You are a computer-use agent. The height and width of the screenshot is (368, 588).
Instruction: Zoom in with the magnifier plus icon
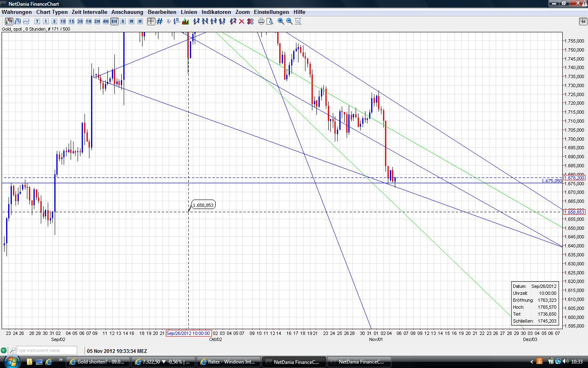280,21
